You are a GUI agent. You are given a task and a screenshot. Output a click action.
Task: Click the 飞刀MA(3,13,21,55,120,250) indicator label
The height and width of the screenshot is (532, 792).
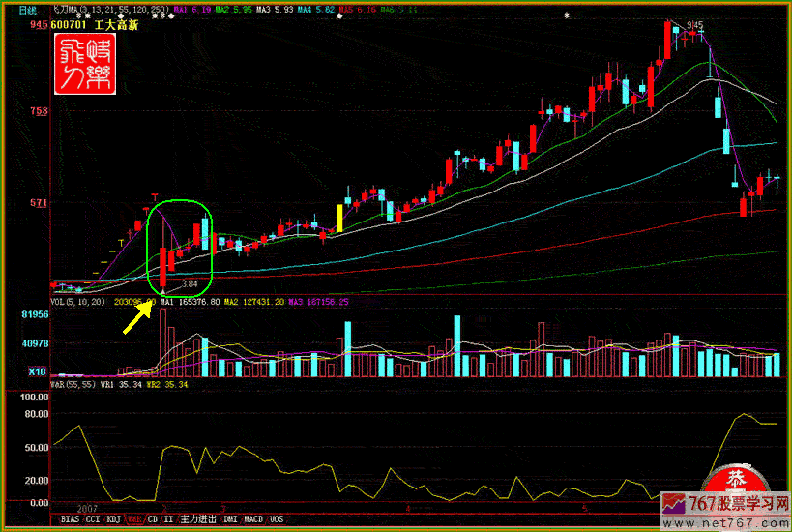coord(111,9)
